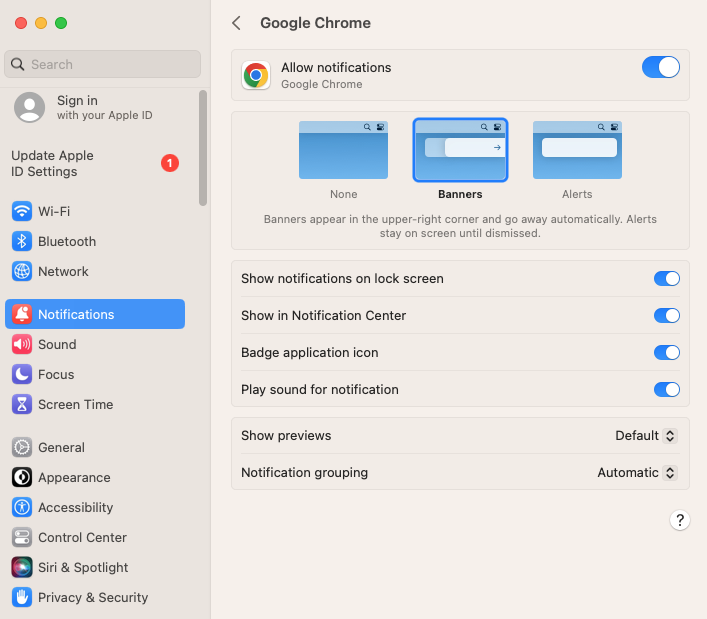Viewport: 707px width, 619px height.
Task: Open Focus settings pane
Action: 95,374
